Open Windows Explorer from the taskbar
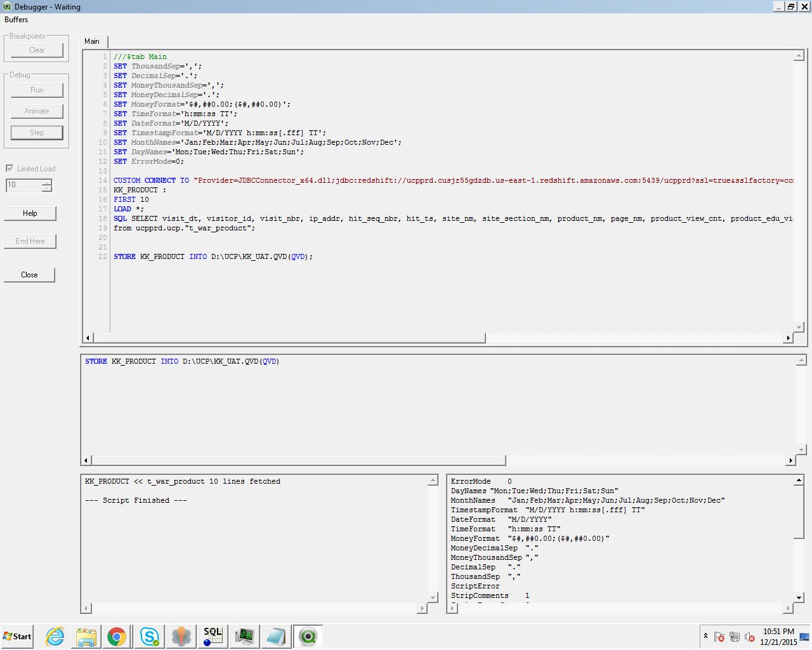This screenshot has width=812, height=650. coord(86,636)
